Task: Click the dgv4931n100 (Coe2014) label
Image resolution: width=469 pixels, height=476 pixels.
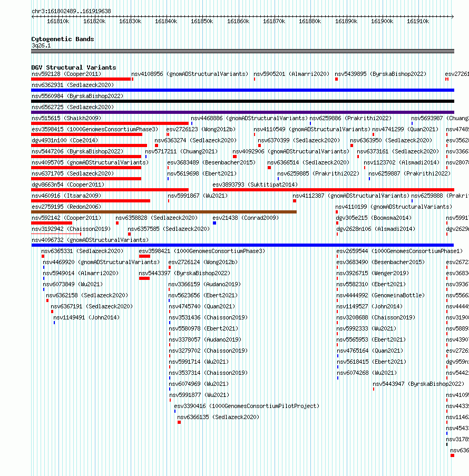Action: 65,140
